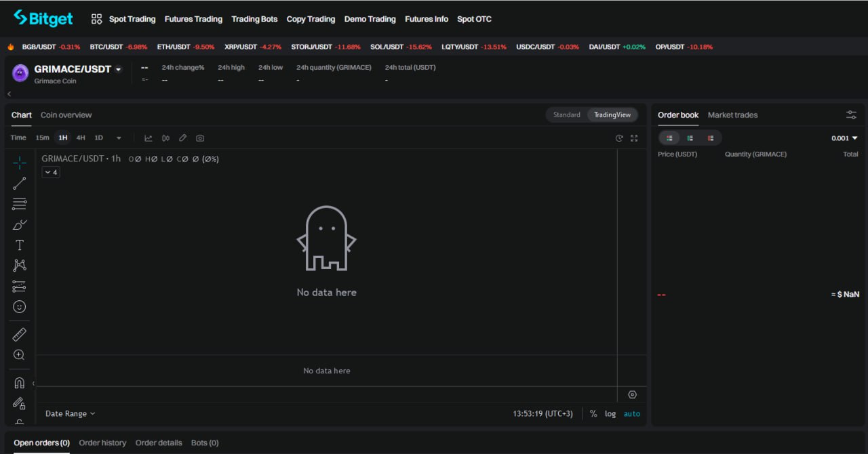Select the Fibonacci retracement lines tool
This screenshot has width=868, height=454.
[x=20, y=204]
